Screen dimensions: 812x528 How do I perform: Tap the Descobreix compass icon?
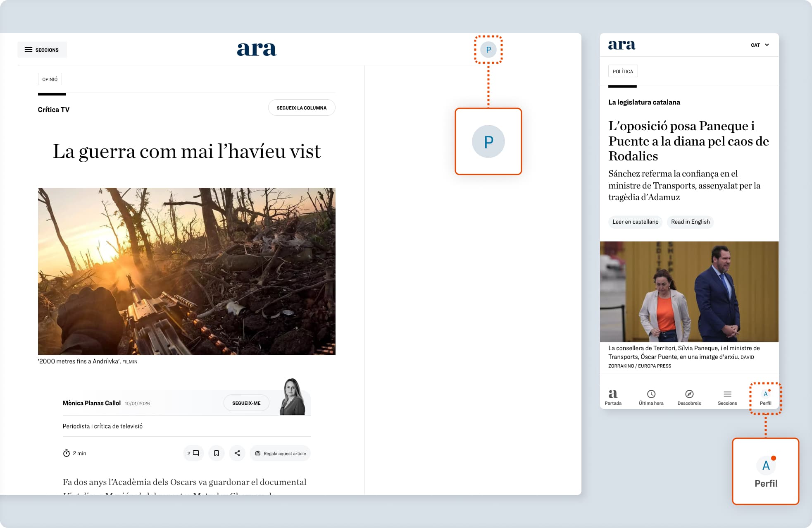(689, 397)
